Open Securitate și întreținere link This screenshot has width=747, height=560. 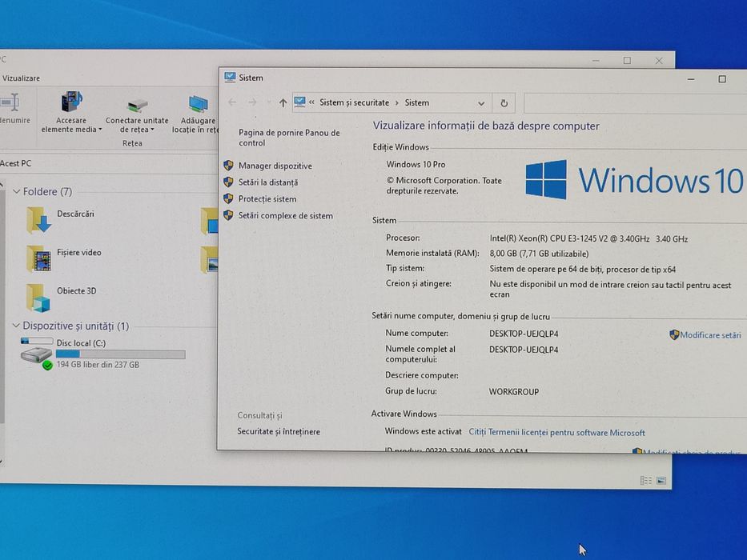(x=278, y=431)
